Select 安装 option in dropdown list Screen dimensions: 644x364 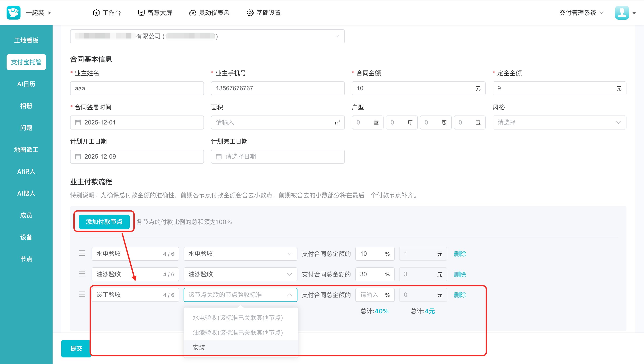[x=199, y=347]
